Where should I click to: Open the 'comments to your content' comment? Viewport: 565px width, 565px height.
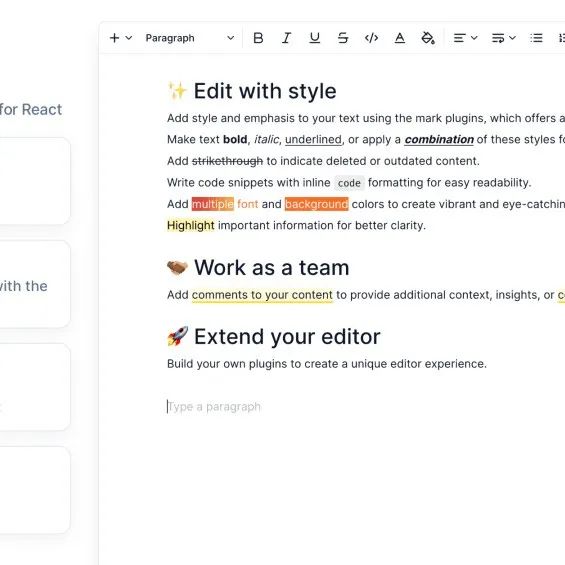[262, 295]
